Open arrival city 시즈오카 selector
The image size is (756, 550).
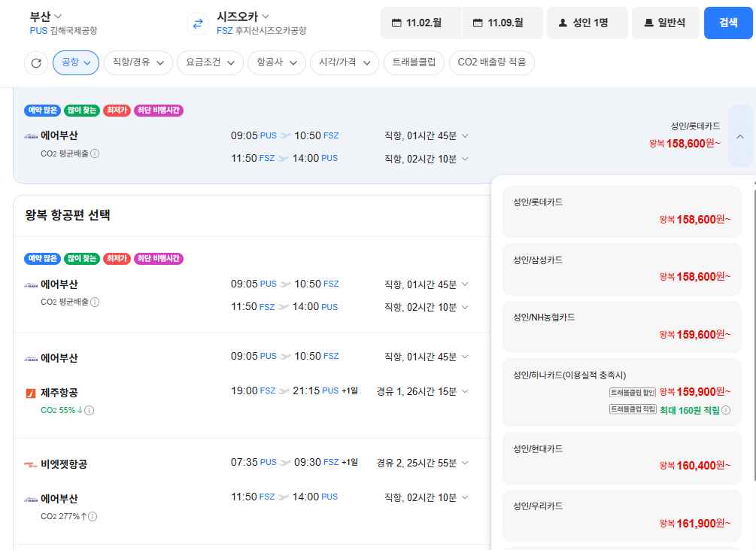tap(242, 17)
